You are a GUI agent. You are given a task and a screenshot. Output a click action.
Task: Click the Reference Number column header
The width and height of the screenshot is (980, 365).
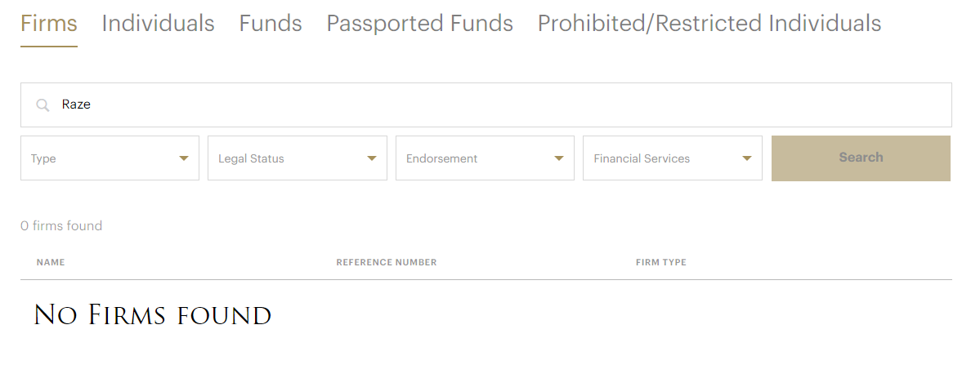click(387, 262)
